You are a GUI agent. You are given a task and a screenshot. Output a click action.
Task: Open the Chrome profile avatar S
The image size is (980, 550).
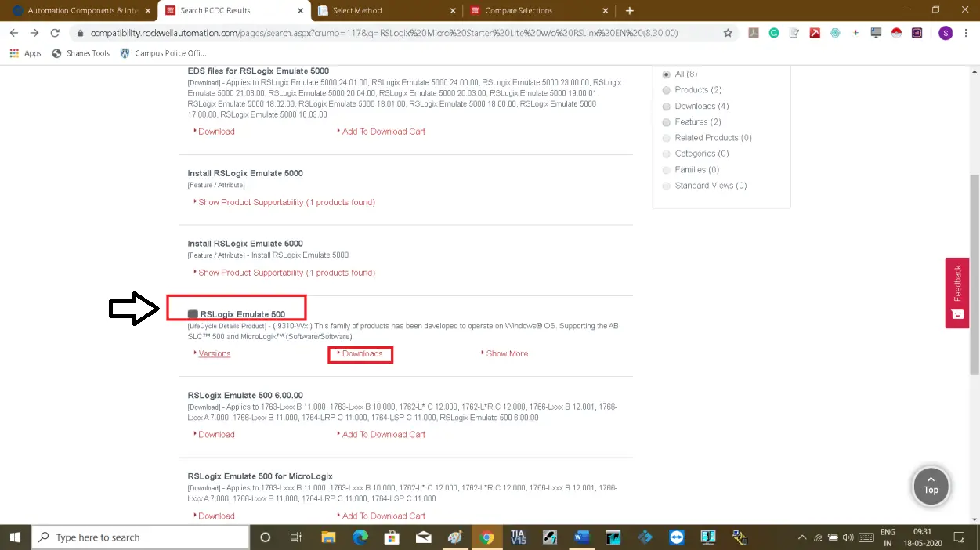[x=946, y=33]
